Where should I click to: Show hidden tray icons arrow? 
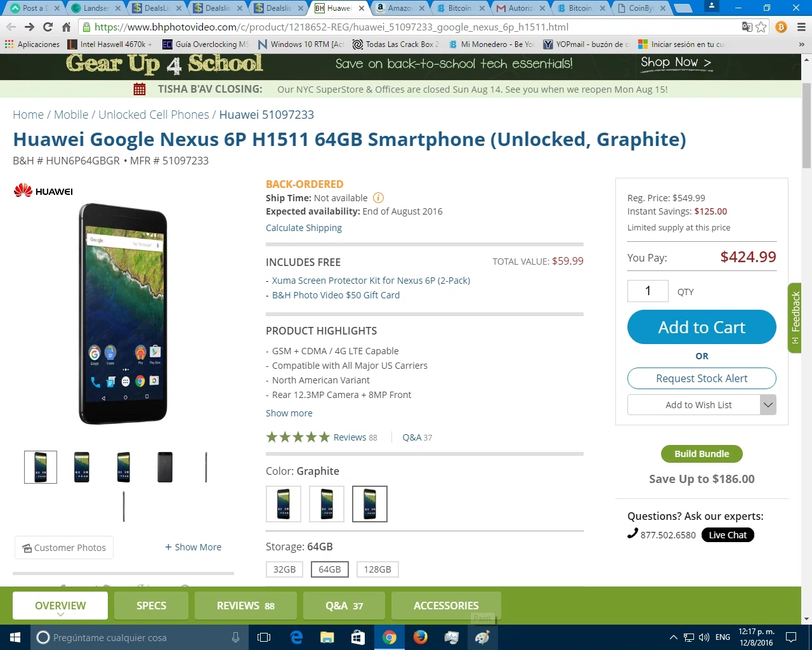point(674,637)
